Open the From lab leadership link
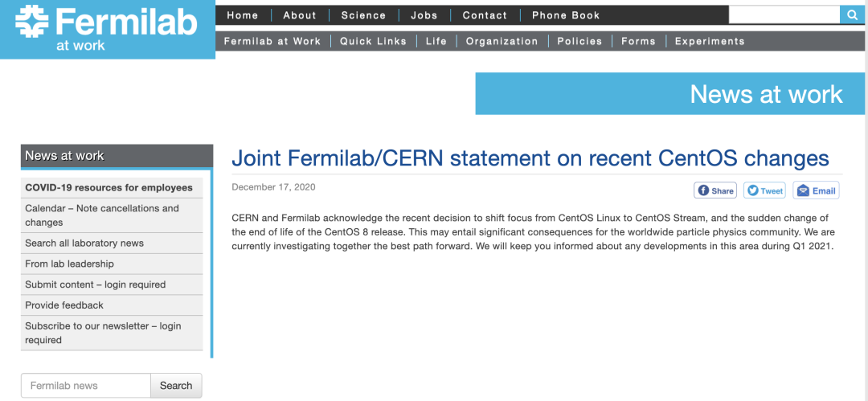 [69, 264]
